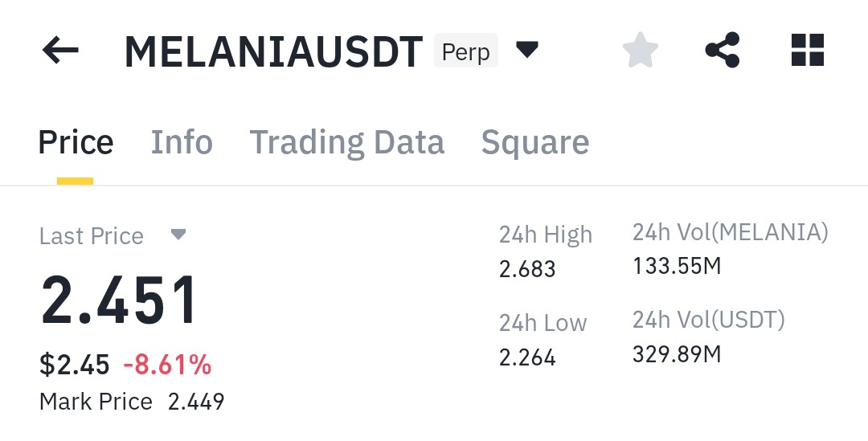
Task: Open the four-square grid menu icon
Action: (808, 51)
